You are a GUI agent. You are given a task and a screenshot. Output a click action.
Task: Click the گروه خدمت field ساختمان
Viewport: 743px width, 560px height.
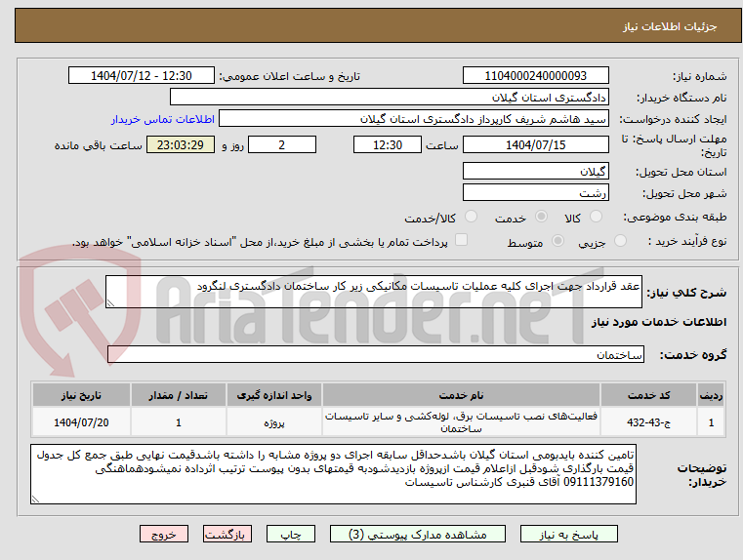coord(376,354)
